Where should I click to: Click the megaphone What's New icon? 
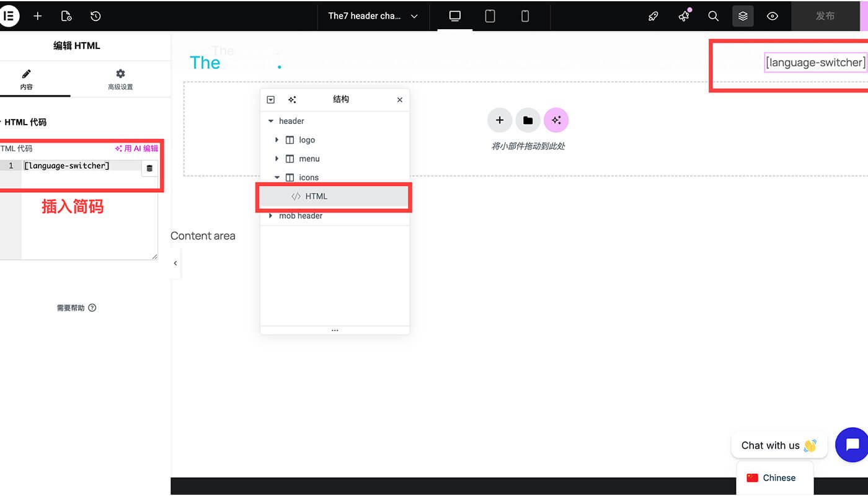[x=684, y=16]
